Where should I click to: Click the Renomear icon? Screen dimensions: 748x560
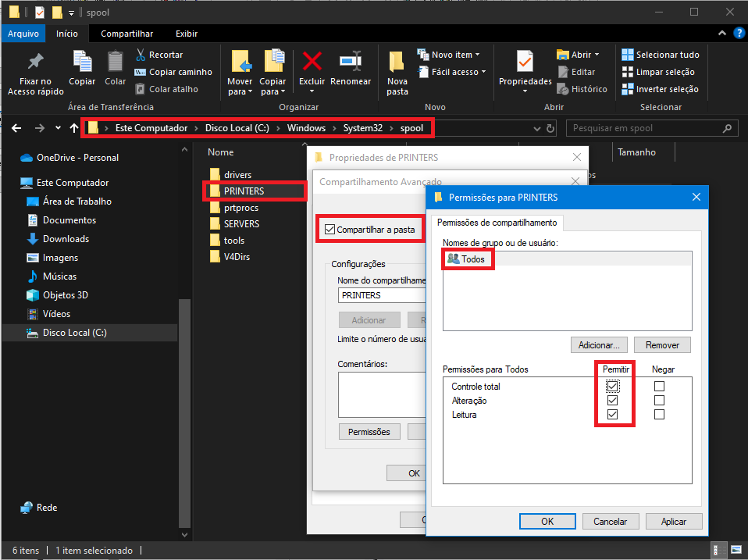pos(351,62)
